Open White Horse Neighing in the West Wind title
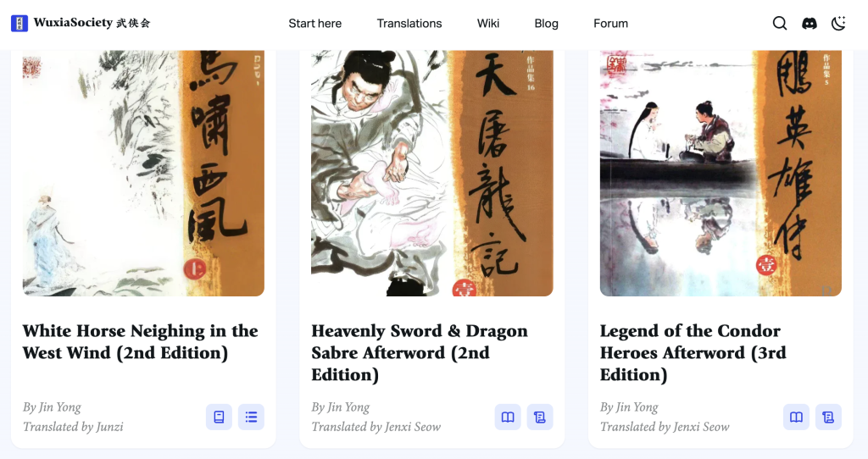Image resolution: width=868 pixels, height=459 pixels. (x=140, y=342)
